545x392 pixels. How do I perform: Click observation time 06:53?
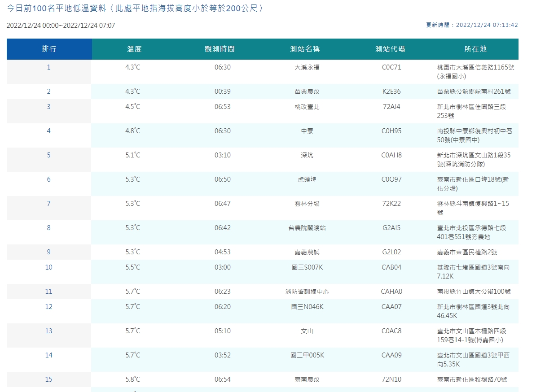(223, 107)
